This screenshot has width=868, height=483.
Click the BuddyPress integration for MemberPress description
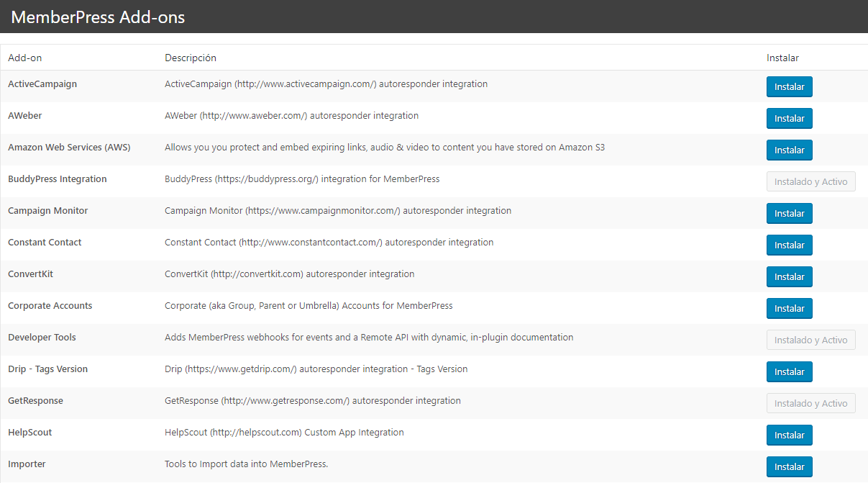point(302,179)
